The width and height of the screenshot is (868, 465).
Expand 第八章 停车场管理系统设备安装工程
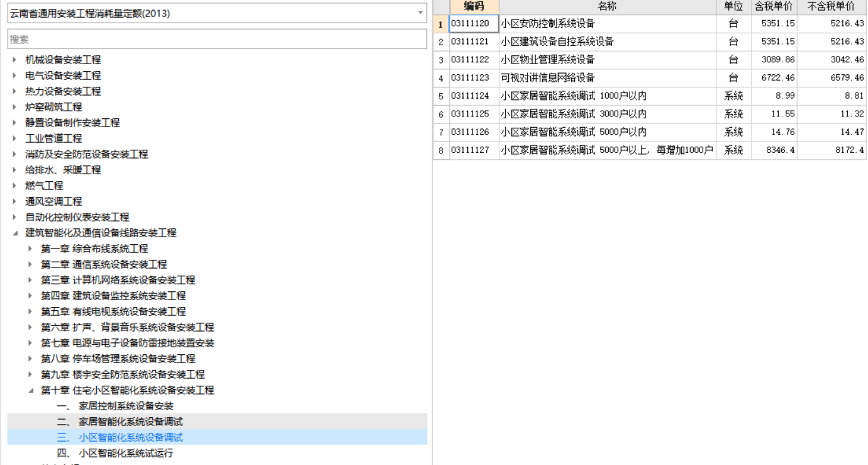pos(30,359)
